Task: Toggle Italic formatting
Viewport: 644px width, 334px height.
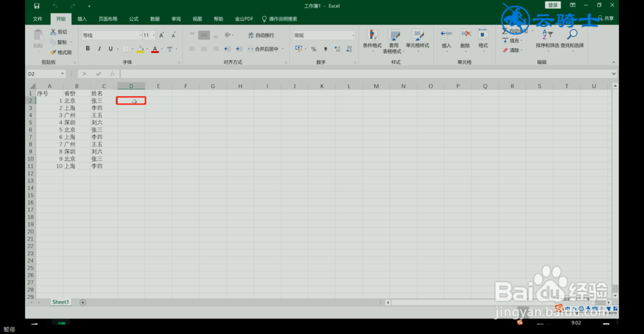Action: pyautogui.click(x=99, y=49)
